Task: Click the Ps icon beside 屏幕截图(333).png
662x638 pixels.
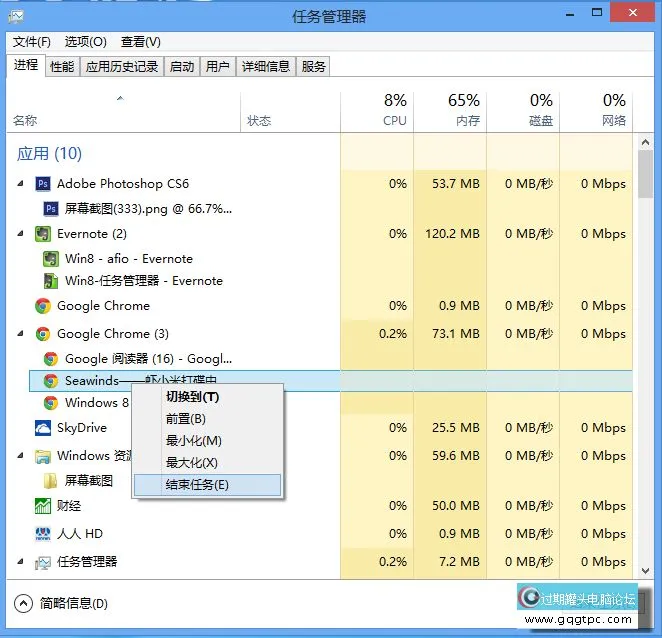Action: [51, 209]
